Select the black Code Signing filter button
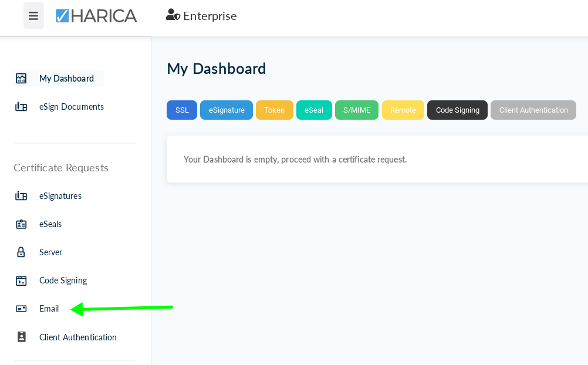The width and height of the screenshot is (588, 365). pyautogui.click(x=457, y=110)
